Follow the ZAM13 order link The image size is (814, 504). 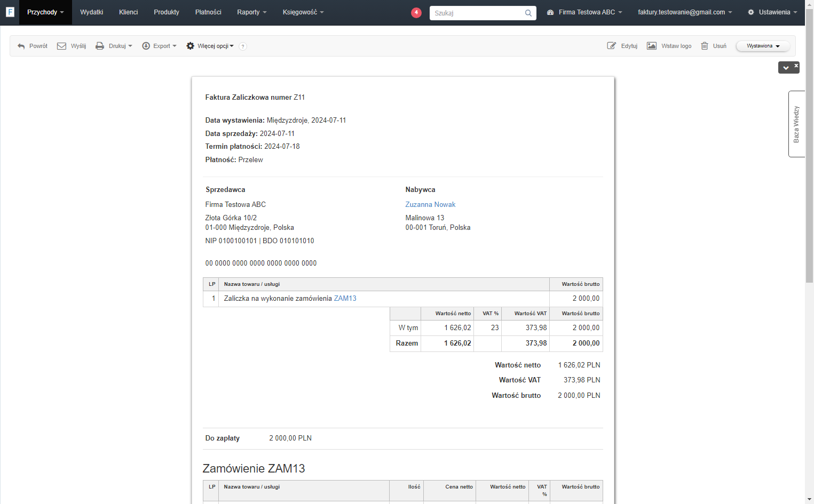pos(345,299)
